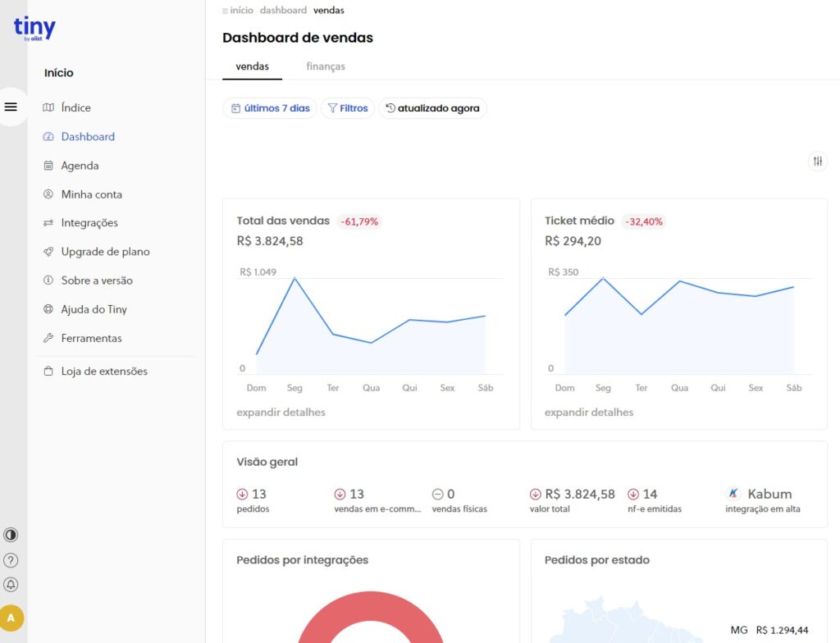This screenshot has height=643, width=840.
Task: Click the Ferramentas wrench icon
Action: tap(48, 338)
